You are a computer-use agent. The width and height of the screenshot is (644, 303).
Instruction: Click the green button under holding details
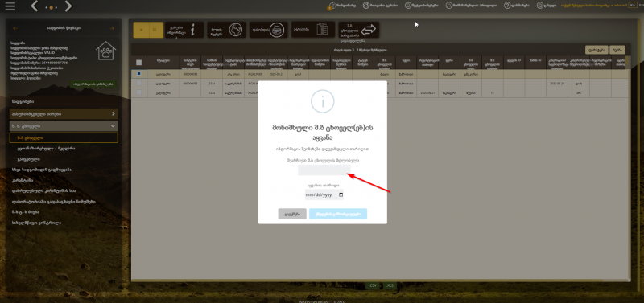tap(93, 84)
